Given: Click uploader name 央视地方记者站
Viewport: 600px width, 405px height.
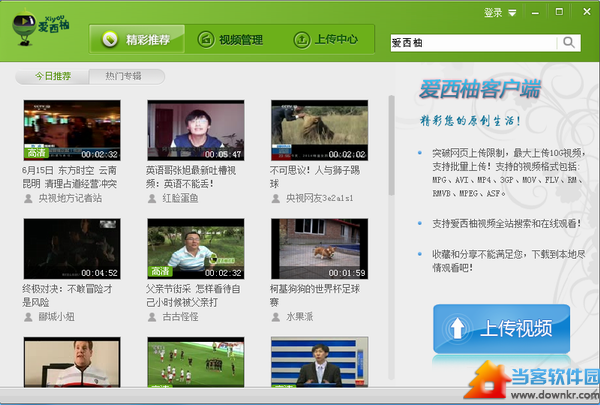Looking at the screenshot, I should coord(70,198).
